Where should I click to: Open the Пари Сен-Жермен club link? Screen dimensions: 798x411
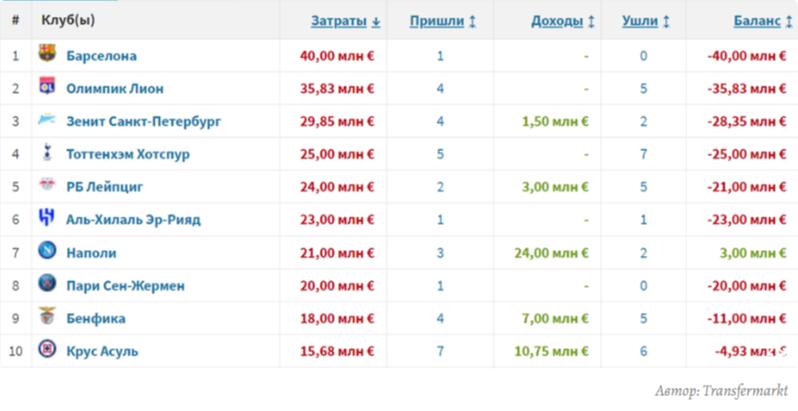[x=125, y=285]
